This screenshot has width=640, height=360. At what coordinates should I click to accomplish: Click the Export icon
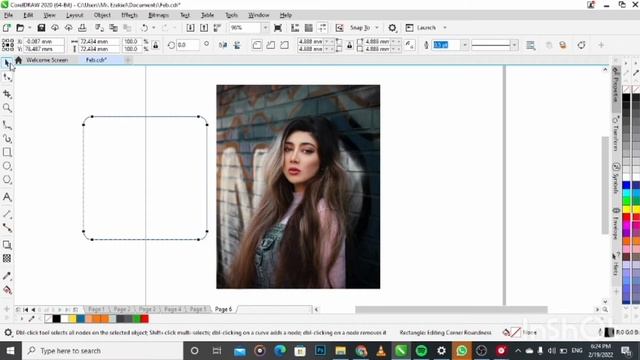click(x=204, y=28)
